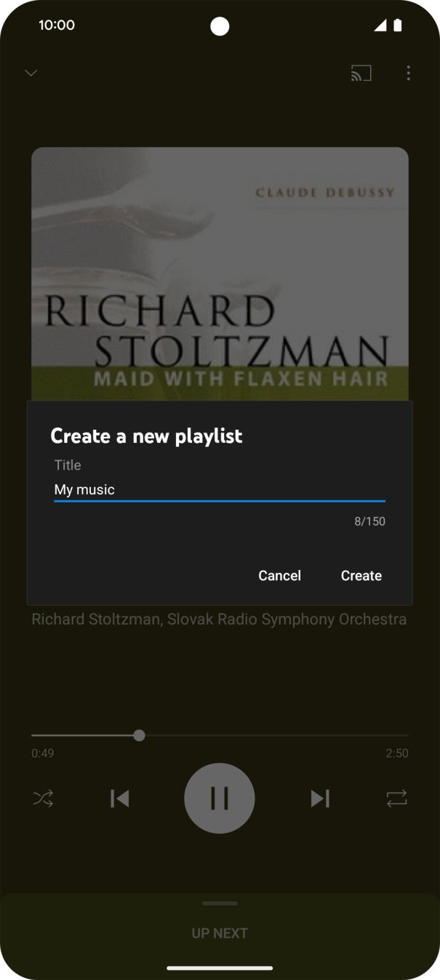This screenshot has width=440, height=980.
Task: Expand the Up Next panel
Action: [220, 902]
